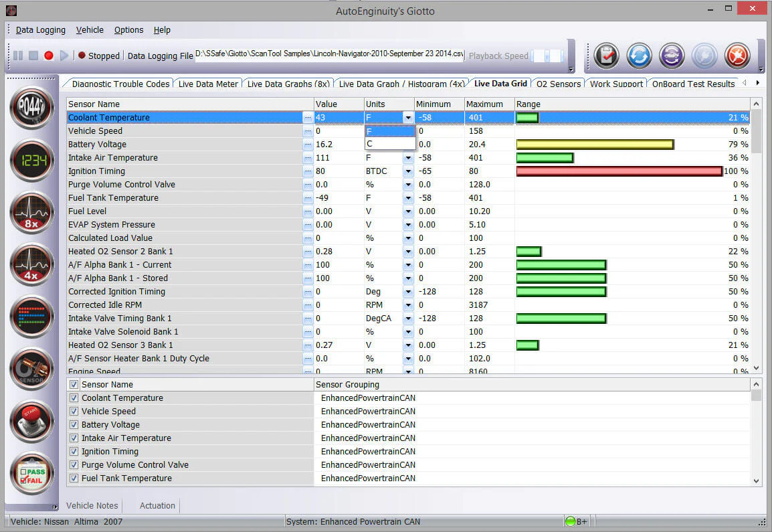Open the P0447 trouble codes sidebar icon

click(32, 107)
